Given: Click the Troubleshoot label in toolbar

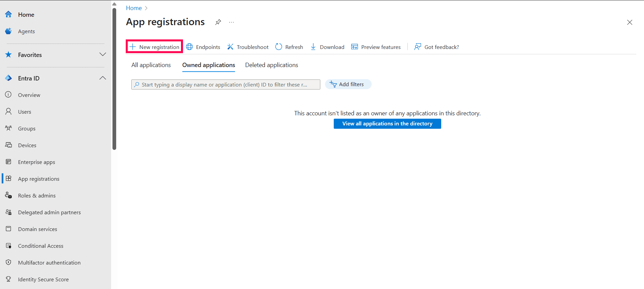Looking at the screenshot, I should pos(252,47).
